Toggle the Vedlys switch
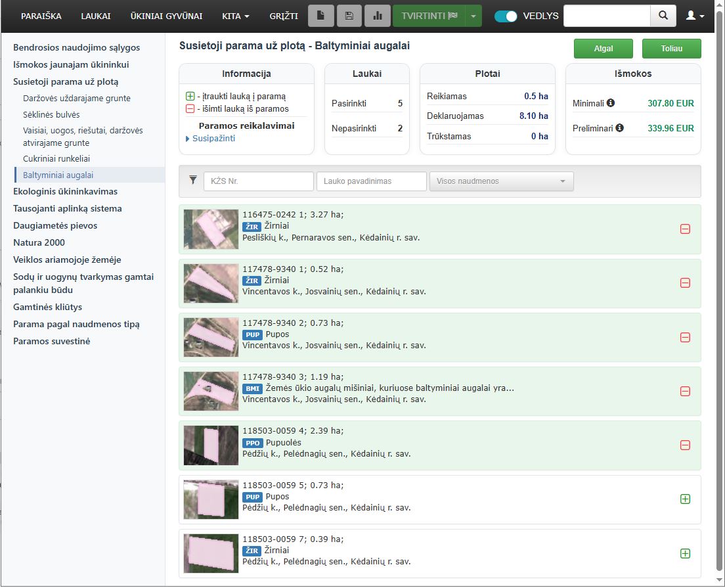This screenshot has width=725, height=588. pyautogui.click(x=506, y=16)
